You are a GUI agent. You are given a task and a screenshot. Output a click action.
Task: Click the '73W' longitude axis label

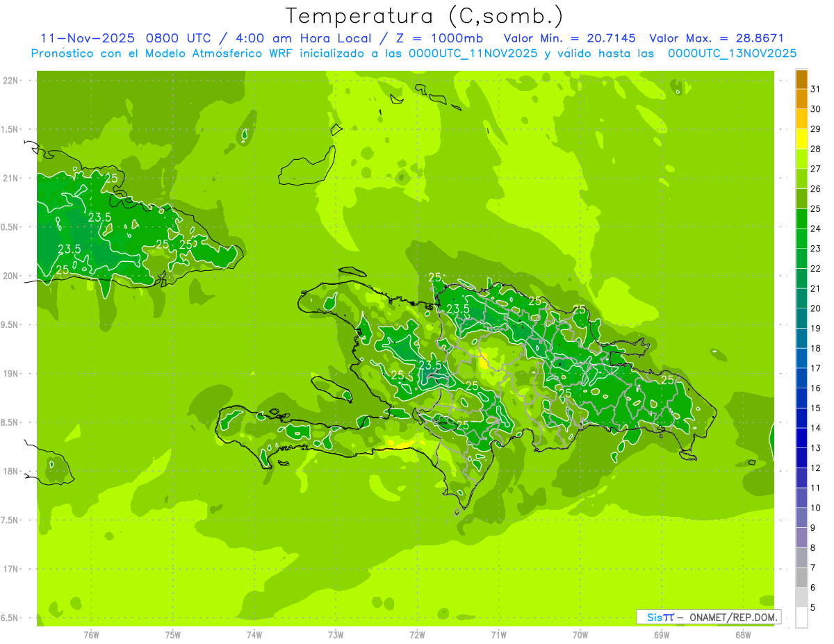click(336, 634)
